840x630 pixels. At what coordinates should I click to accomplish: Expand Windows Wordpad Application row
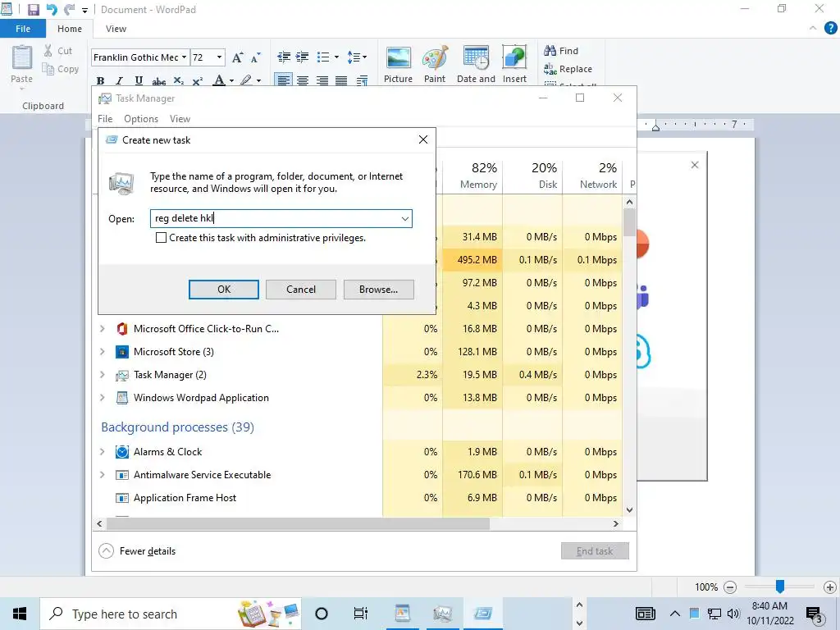click(103, 398)
